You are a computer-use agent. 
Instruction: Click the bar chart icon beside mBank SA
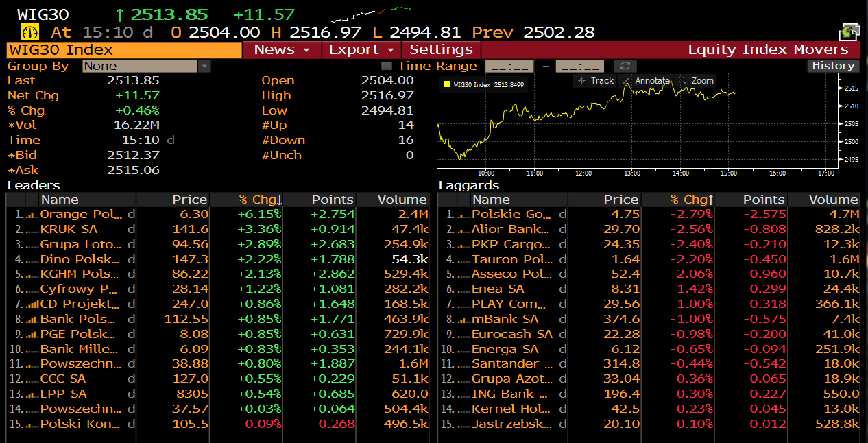(464, 320)
